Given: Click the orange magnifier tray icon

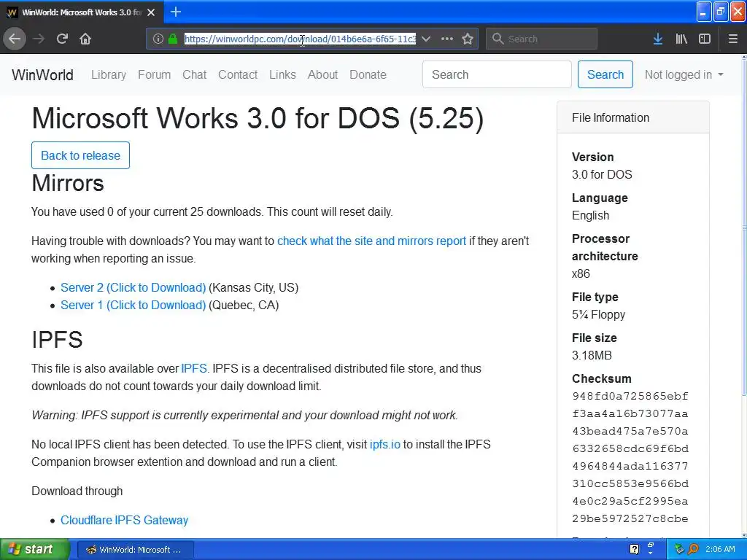Looking at the screenshot, I should click(x=693, y=549).
